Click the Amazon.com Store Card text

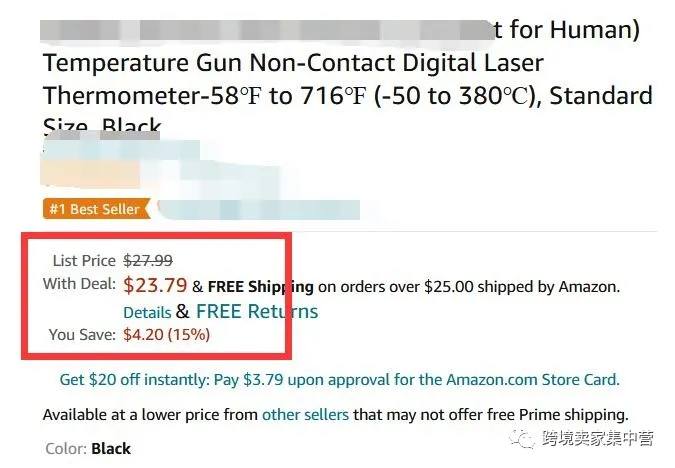pos(533,380)
